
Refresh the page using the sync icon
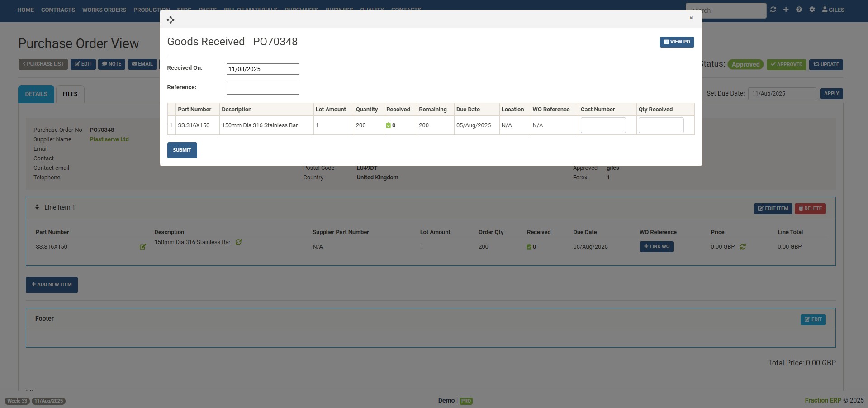click(x=773, y=9)
